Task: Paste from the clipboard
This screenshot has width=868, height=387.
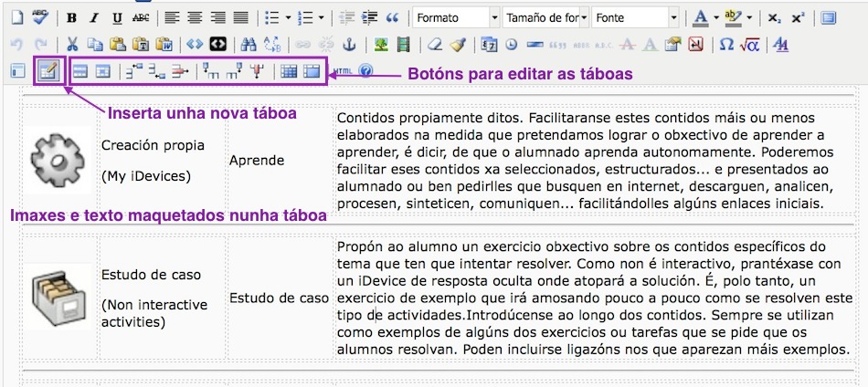Action: (x=117, y=44)
